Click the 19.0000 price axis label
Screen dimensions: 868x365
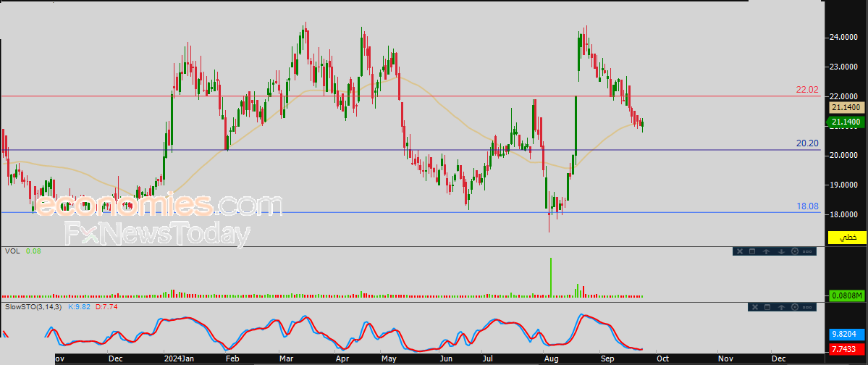pyautogui.click(x=845, y=185)
